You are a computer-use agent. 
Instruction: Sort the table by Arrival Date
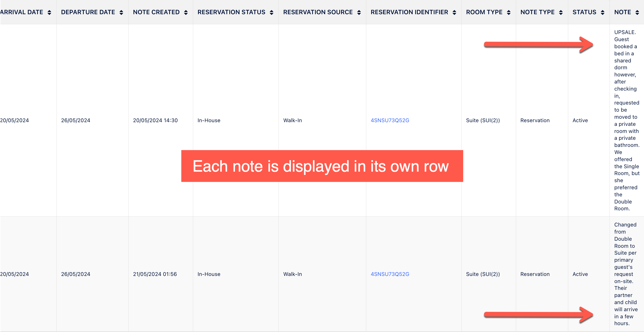click(49, 12)
